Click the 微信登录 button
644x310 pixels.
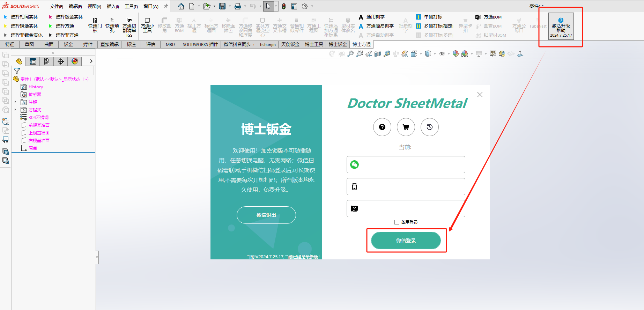click(x=406, y=241)
